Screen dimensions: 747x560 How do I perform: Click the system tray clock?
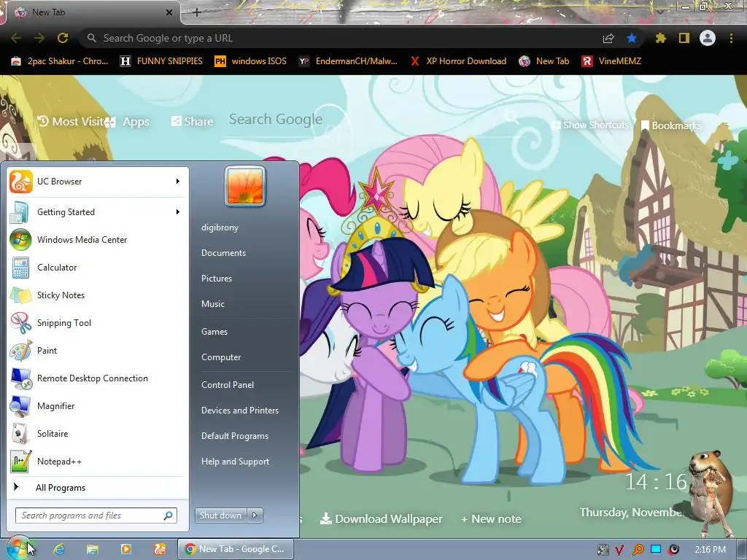point(710,550)
